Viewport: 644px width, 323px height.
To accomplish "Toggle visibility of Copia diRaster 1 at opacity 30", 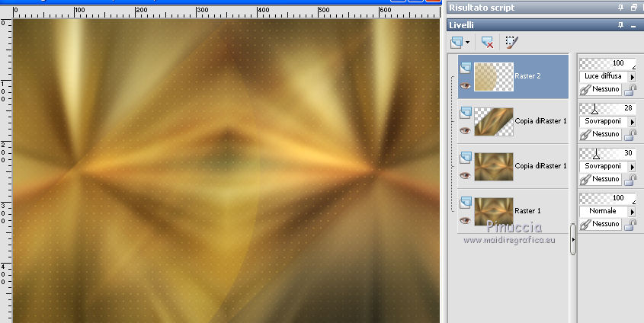I will coord(465,176).
